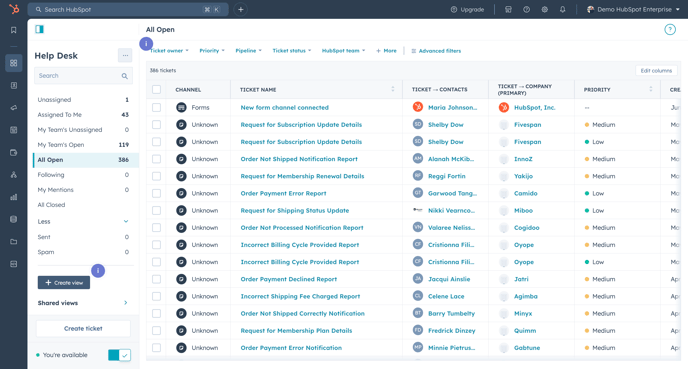Open the notifications bell

[x=563, y=9]
